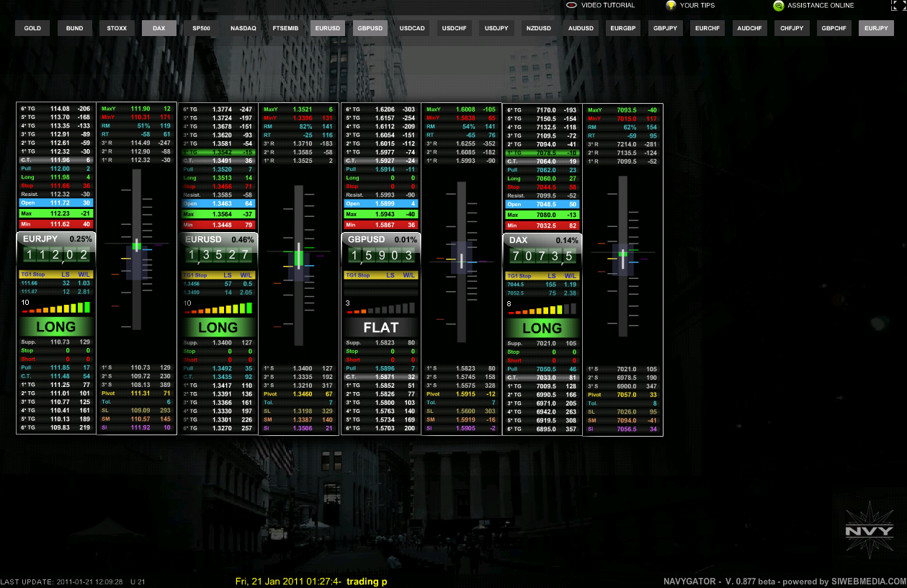Open Assistance Online chat bubble icon

click(x=778, y=6)
